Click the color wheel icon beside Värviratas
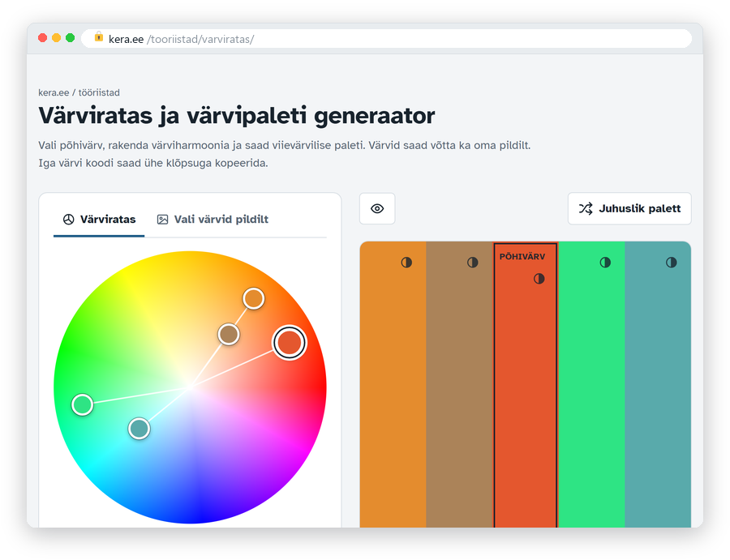Screen dimensions: 730x560 click(x=68, y=220)
